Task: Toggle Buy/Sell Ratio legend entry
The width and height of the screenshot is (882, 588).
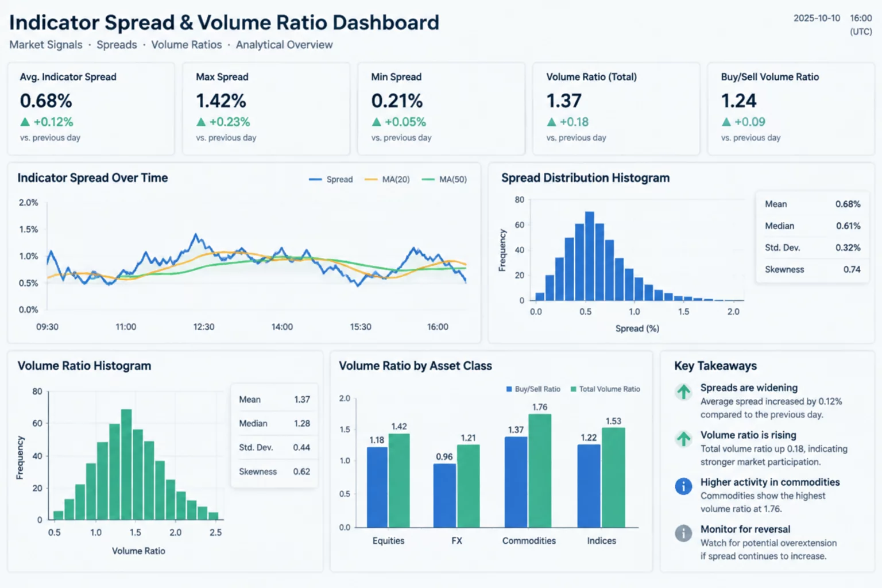Action: pyautogui.click(x=533, y=389)
